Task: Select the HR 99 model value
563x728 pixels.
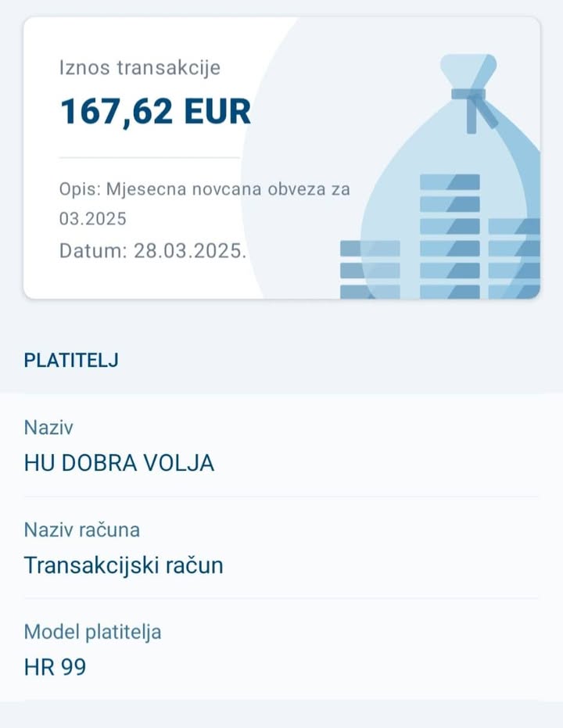Action: tap(55, 667)
